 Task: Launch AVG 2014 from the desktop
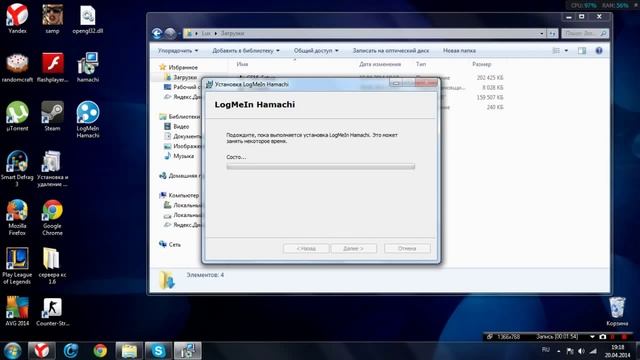tap(17, 311)
